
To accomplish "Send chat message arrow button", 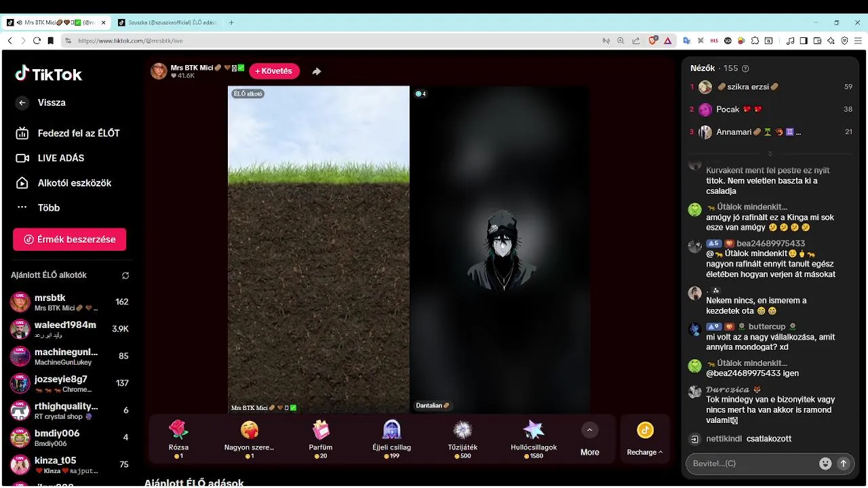I will (x=844, y=464).
